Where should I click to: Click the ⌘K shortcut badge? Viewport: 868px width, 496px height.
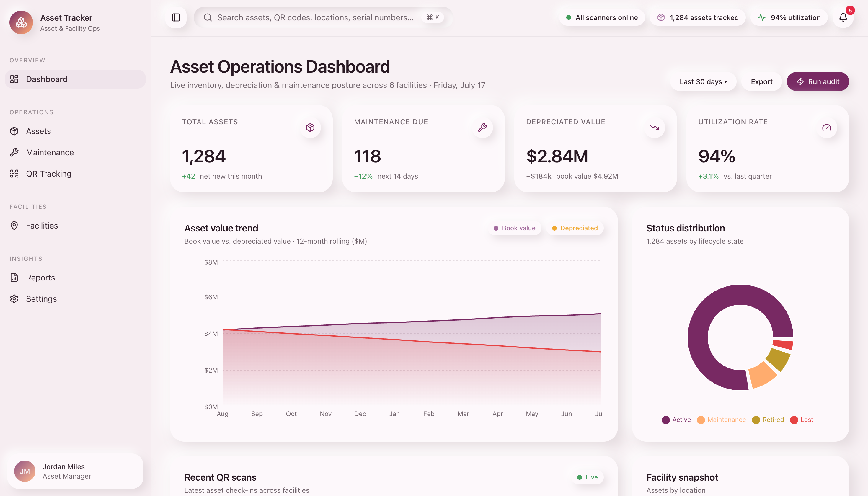432,17
